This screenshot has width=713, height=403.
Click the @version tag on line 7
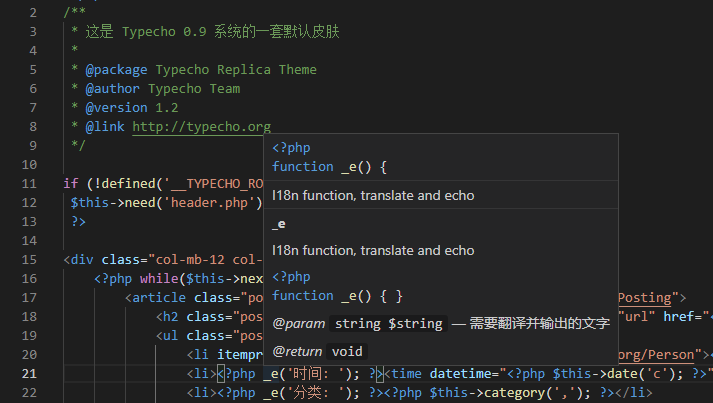click(x=117, y=108)
